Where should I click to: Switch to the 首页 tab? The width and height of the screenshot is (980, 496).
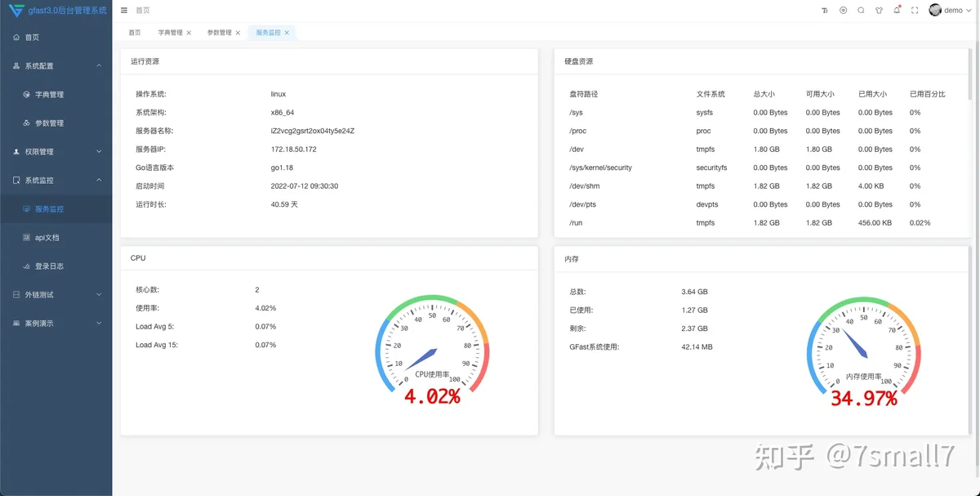(x=135, y=33)
